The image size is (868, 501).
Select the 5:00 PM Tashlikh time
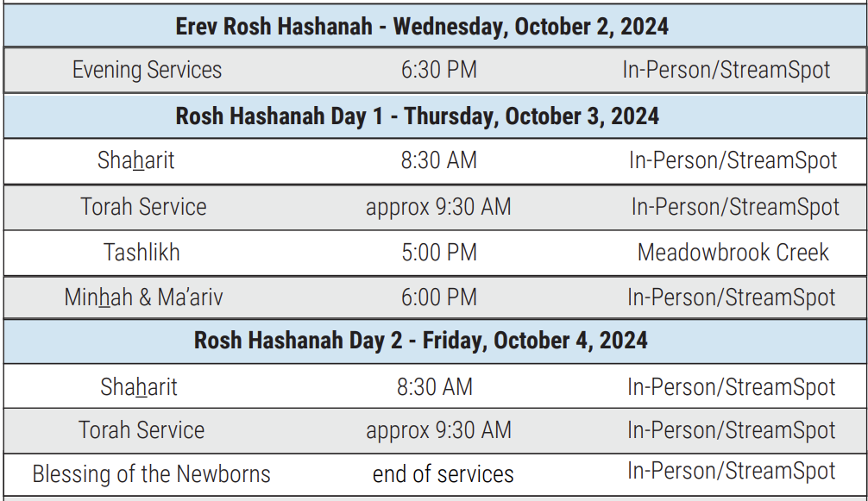[439, 253]
